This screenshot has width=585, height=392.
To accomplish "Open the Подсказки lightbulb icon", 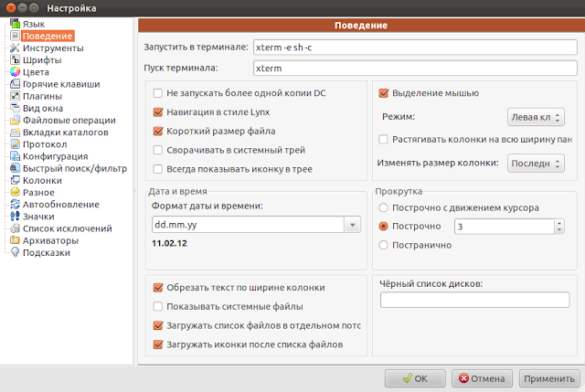I will coord(15,252).
